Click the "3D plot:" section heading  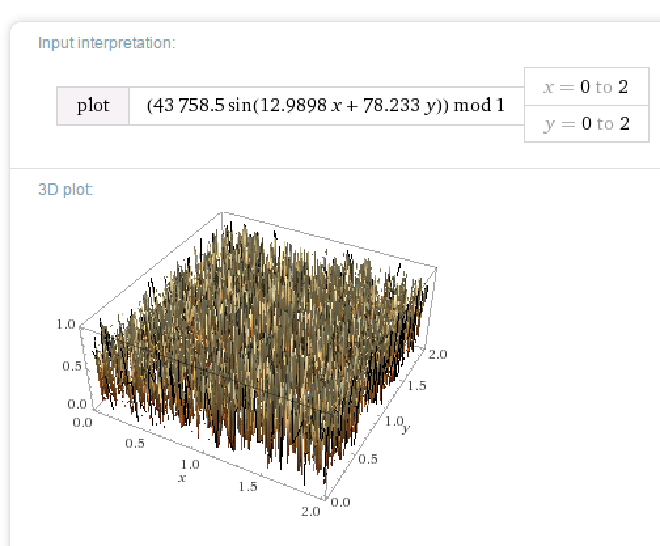pos(65,189)
